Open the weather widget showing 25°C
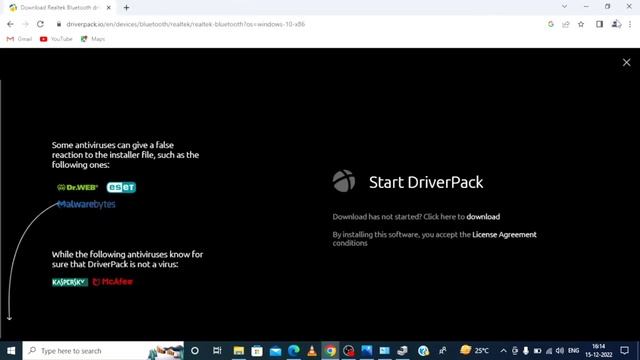 pos(474,351)
